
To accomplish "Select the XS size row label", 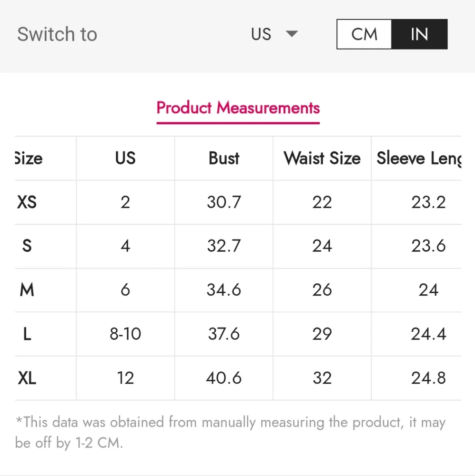I will [x=27, y=202].
